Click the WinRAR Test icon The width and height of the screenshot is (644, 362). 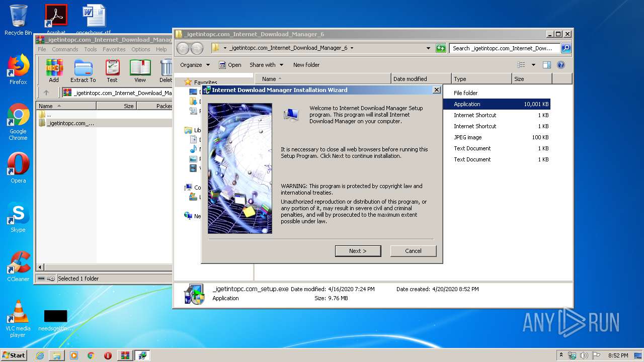coord(112,71)
